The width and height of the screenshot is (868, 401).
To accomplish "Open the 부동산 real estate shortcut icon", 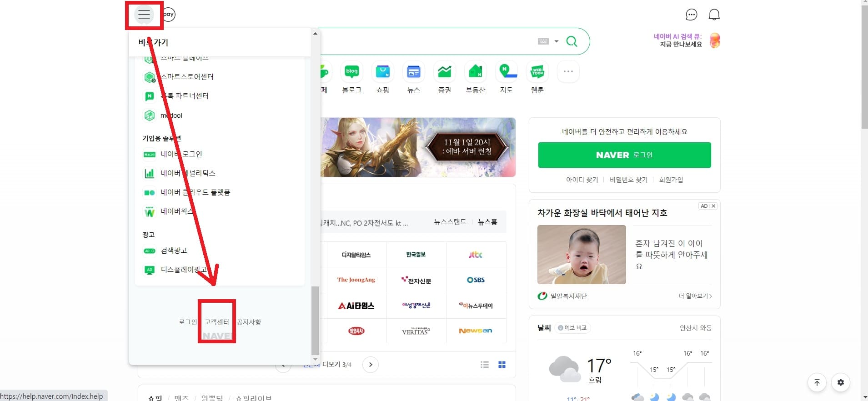I will tap(476, 71).
